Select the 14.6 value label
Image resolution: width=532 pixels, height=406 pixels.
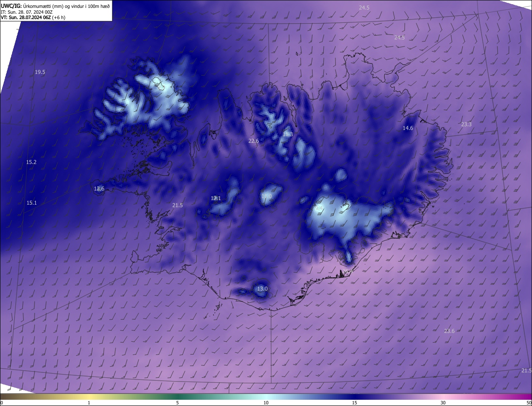point(408,128)
